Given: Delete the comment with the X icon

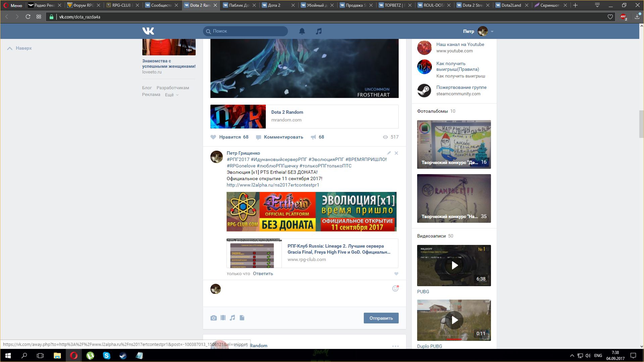Looking at the screenshot, I should tap(396, 153).
